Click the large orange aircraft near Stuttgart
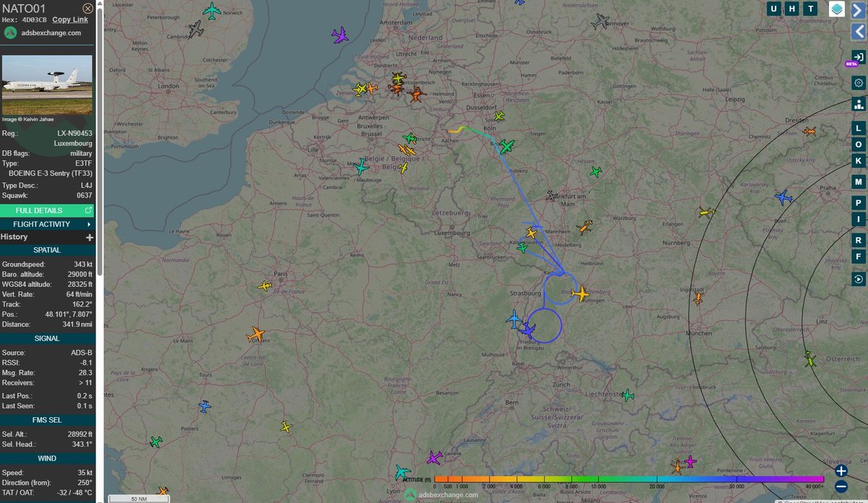Screen dimensions: 868x503 point(579,294)
